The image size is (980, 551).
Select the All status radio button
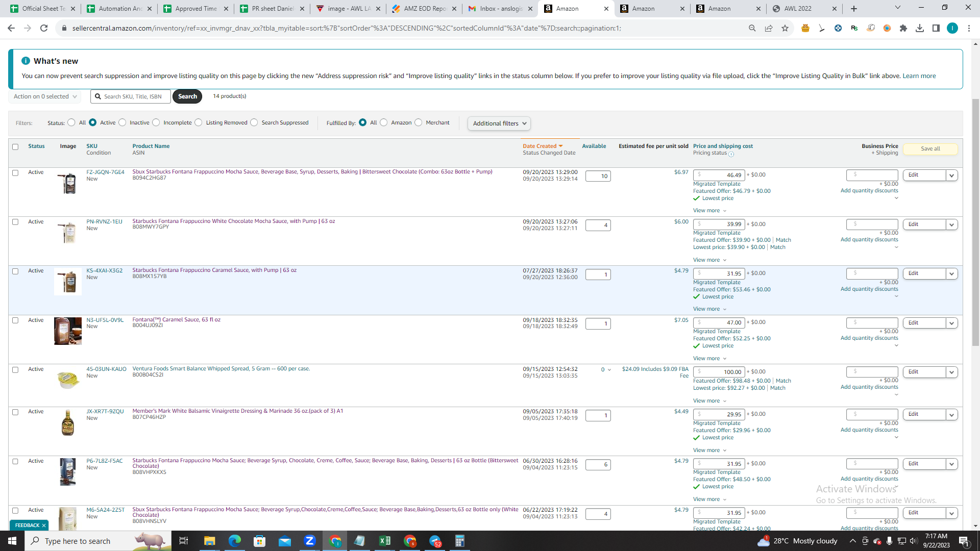pos(71,122)
